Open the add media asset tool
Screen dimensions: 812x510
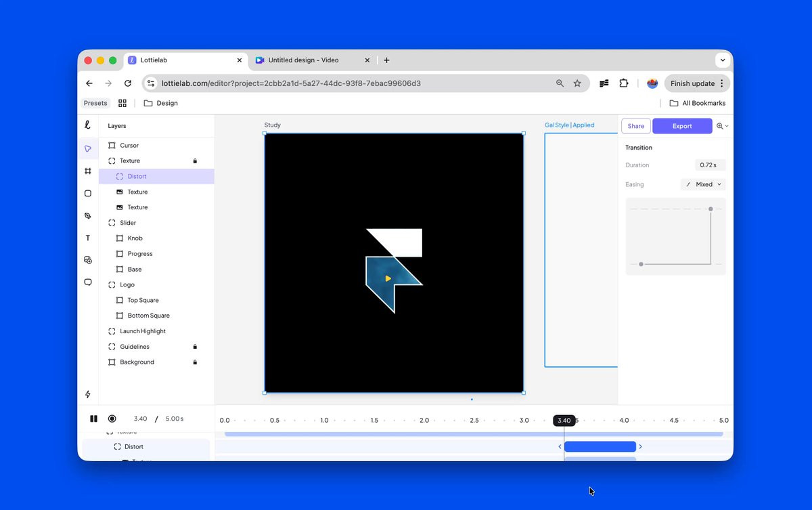click(88, 259)
